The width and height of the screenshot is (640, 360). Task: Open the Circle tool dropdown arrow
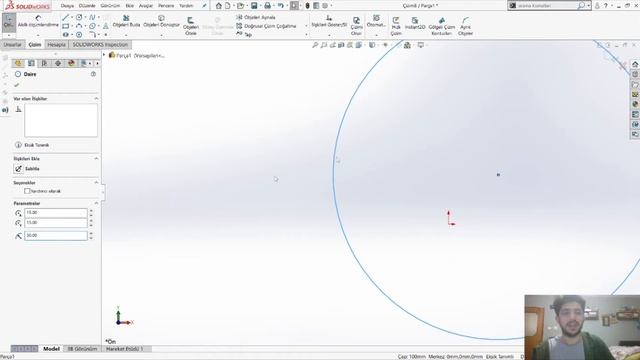85,18
